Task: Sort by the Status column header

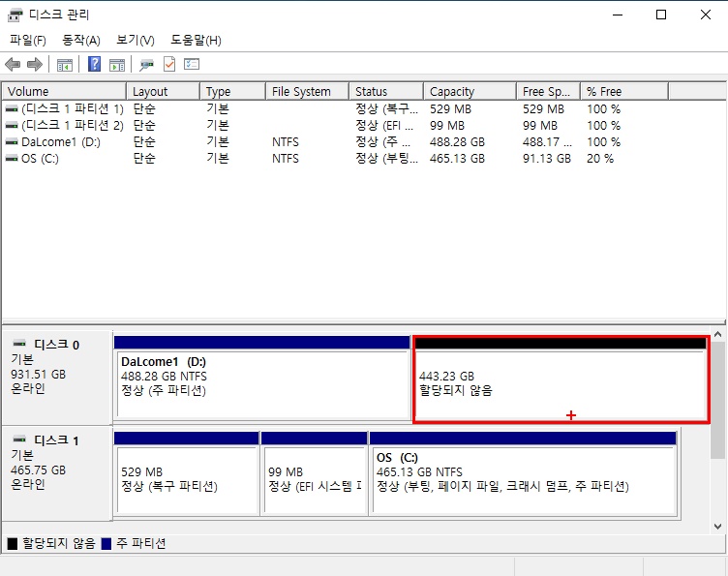Action: 386,91
